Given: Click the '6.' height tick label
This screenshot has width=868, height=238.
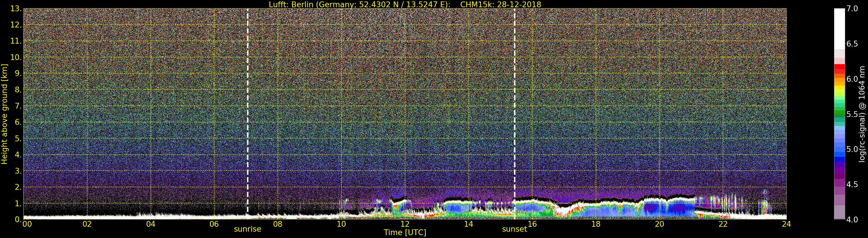Looking at the screenshot, I should pyautogui.click(x=18, y=122).
